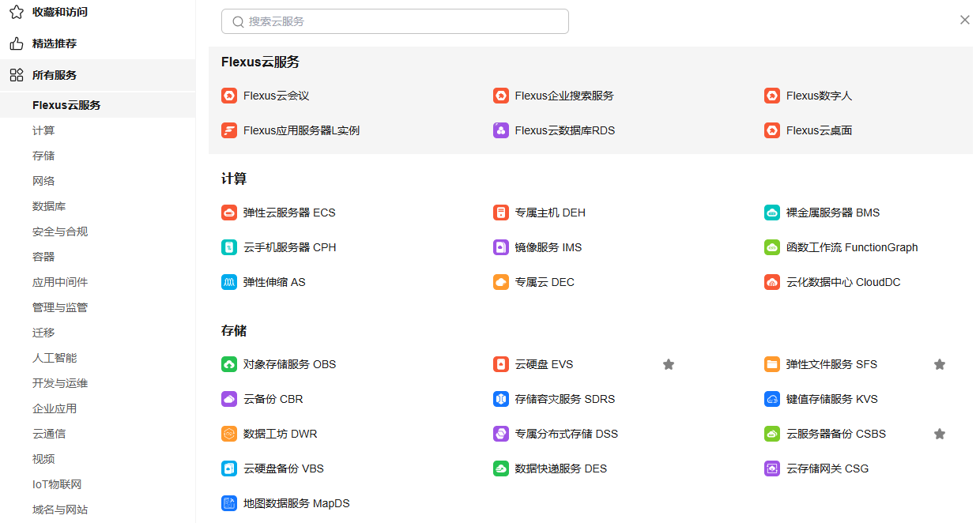
Task: Select the 视频 category
Action: [43, 459]
